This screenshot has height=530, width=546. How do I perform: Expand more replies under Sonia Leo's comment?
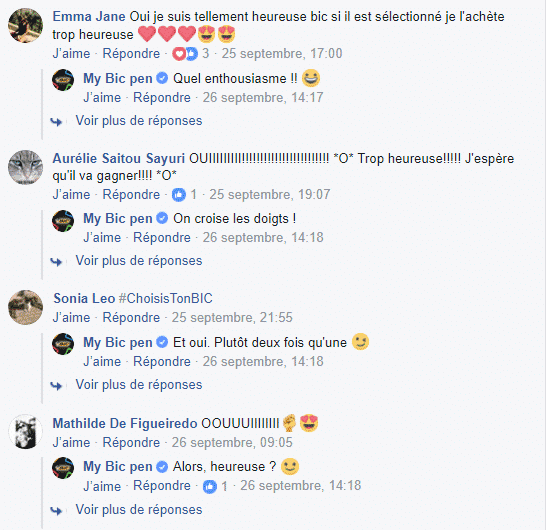[139, 385]
